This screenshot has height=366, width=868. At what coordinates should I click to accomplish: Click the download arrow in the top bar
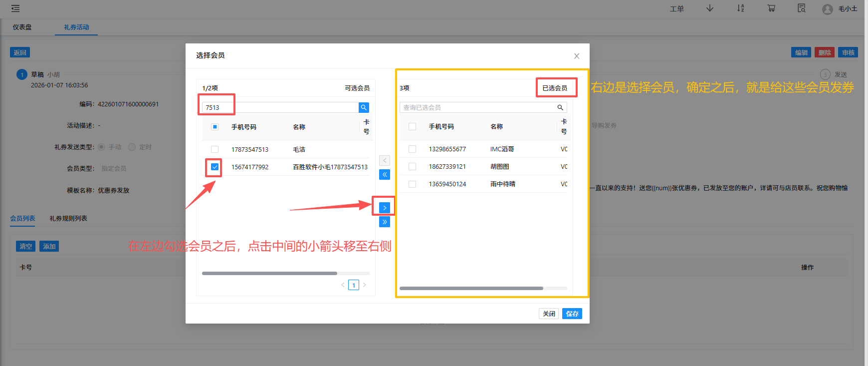pyautogui.click(x=709, y=8)
